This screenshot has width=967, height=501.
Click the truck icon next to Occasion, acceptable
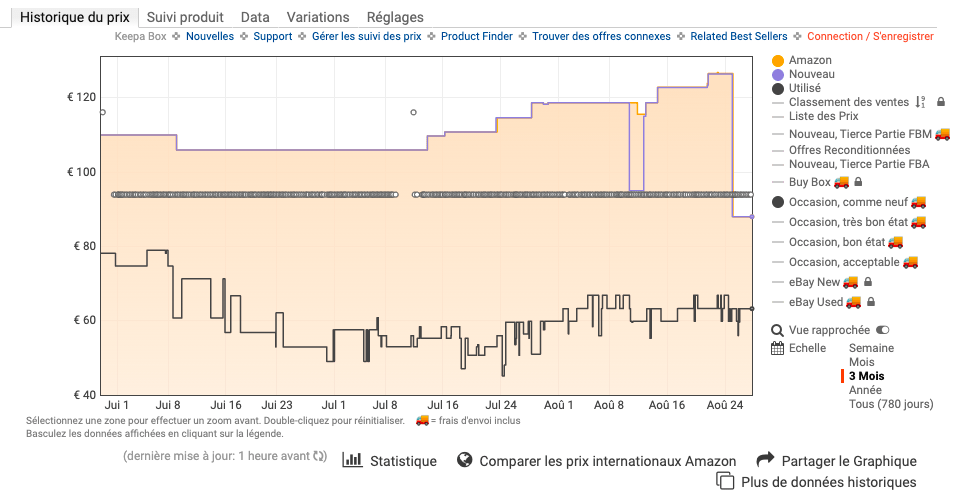(910, 262)
